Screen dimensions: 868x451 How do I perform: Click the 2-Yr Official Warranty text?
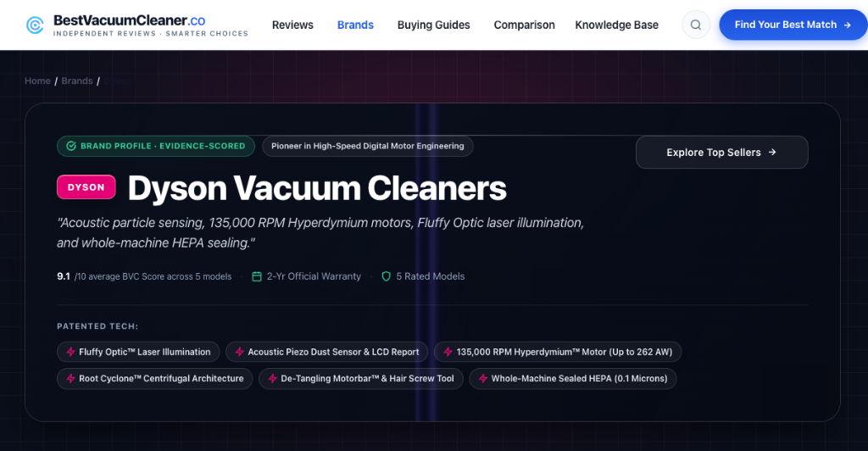coord(314,276)
